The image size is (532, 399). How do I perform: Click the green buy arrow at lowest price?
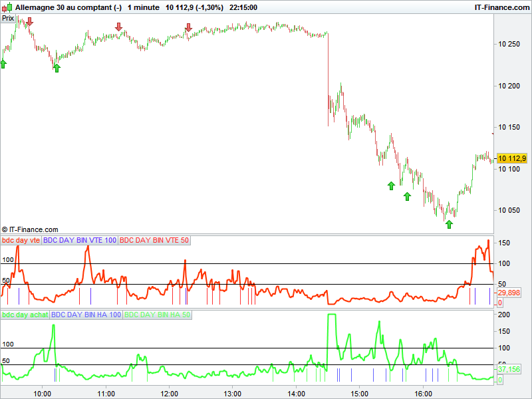(x=450, y=224)
